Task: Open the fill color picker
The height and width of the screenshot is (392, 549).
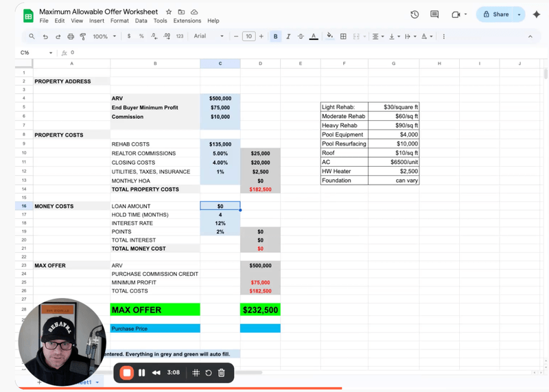Action: (329, 36)
